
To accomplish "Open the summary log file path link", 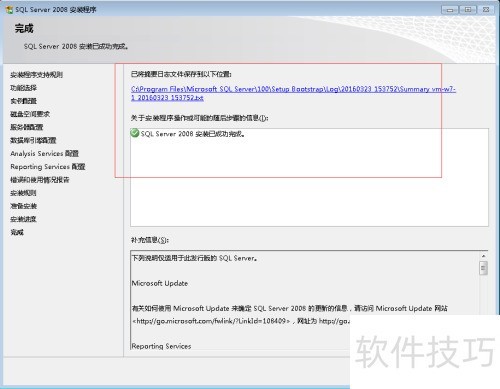I will pyautogui.click(x=293, y=93).
